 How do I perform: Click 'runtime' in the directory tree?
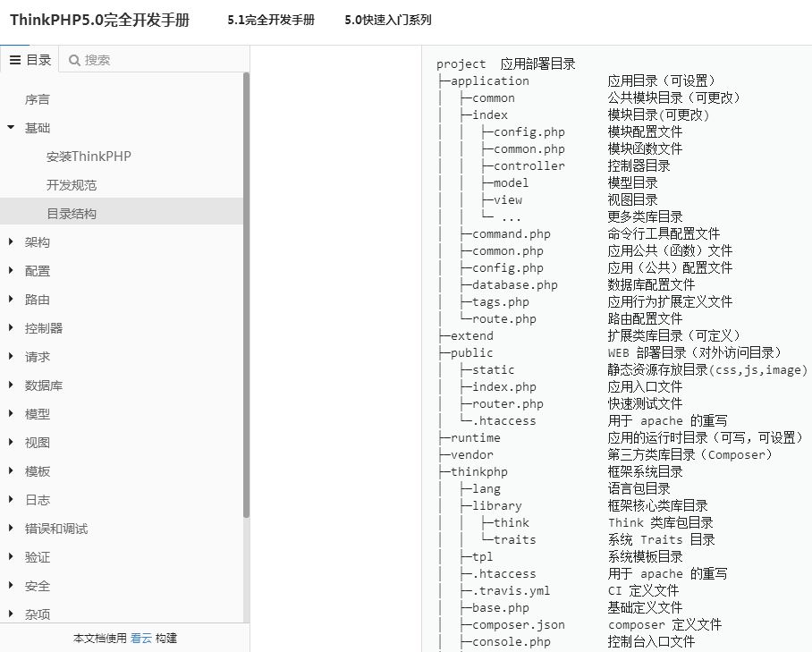pyautogui.click(x=476, y=438)
